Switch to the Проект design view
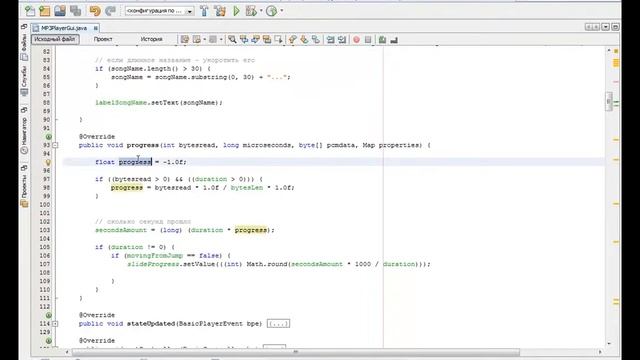The height and width of the screenshot is (360, 640). [x=103, y=39]
